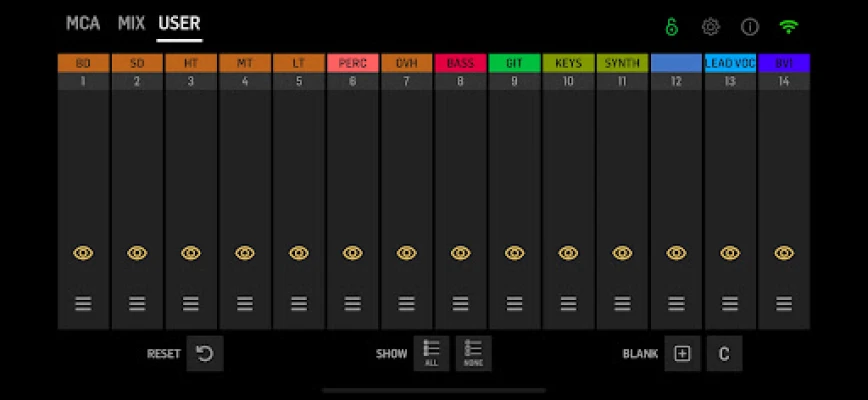The width and height of the screenshot is (868, 400).
Task: Tap the reorder handle on channel 14
Action: tap(784, 303)
